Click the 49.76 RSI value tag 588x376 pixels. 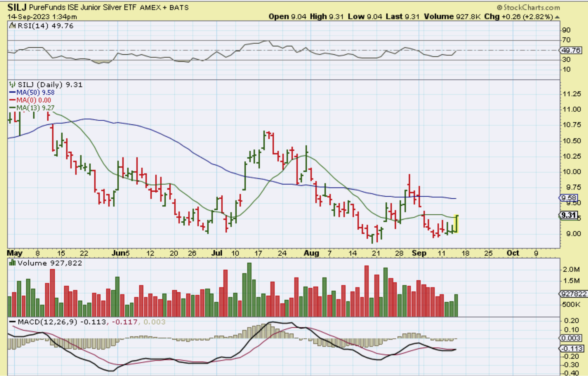[571, 50]
